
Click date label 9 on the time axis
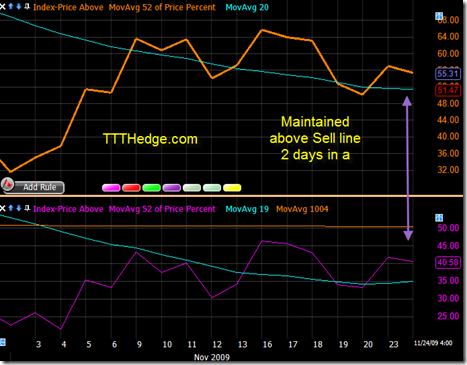[x=139, y=344]
